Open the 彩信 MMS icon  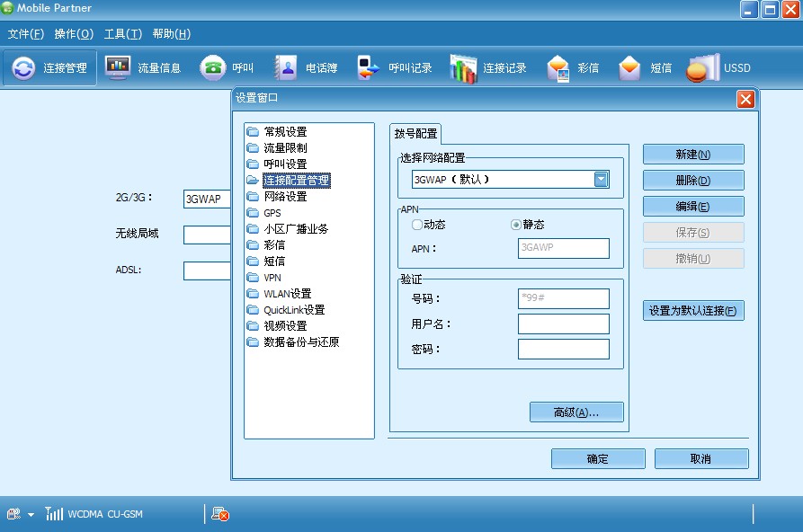558,68
